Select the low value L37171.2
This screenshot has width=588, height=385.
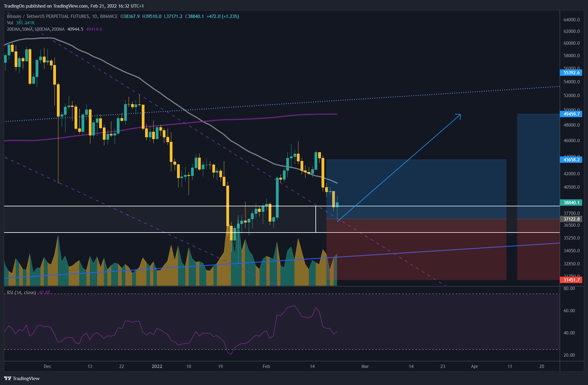click(x=173, y=16)
